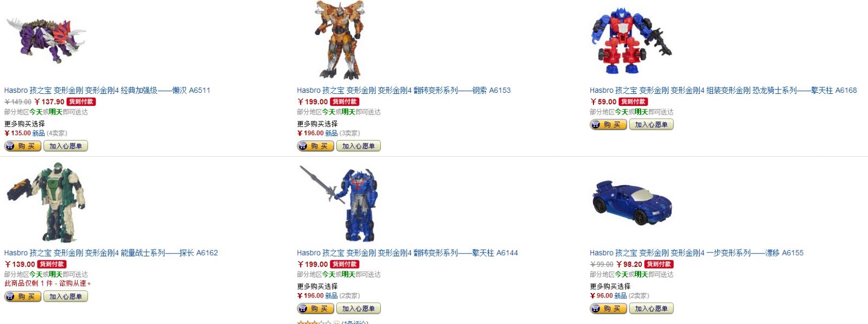Open the Grimlock A6153 product thumbnail
The height and width of the screenshot is (324, 868).
click(340, 40)
